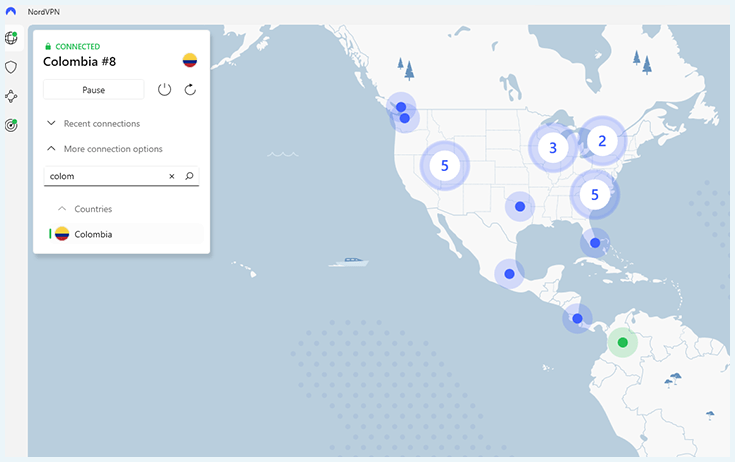Open the northeast cluster of 2 servers
Screen dimensions: 735x462
(x=602, y=141)
